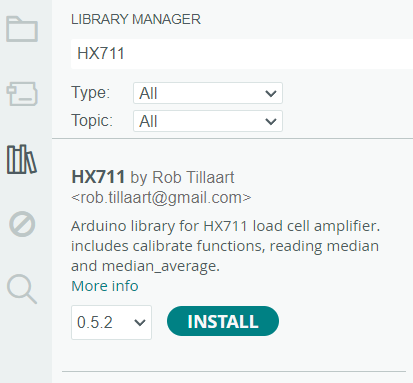Open the 0.5.2 version selector dropdown

coord(111,322)
